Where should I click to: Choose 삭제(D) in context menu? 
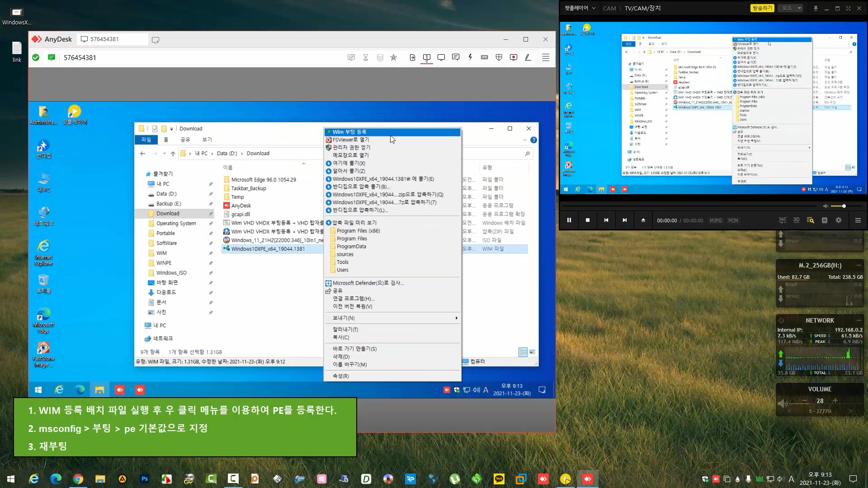coord(392,357)
